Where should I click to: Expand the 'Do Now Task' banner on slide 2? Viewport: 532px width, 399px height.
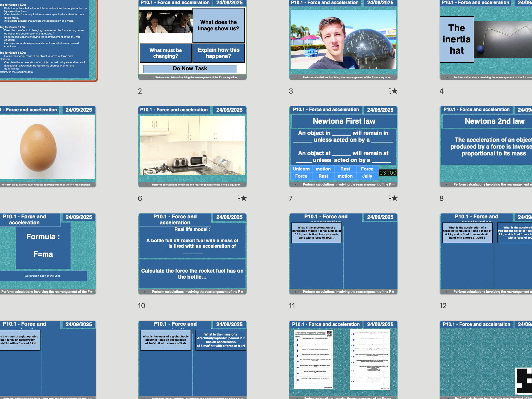tap(190, 68)
